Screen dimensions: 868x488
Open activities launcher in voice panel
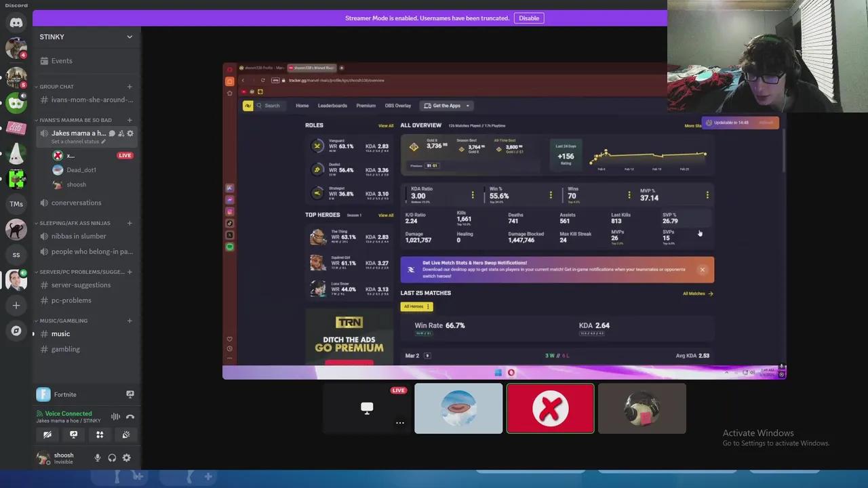tap(100, 434)
